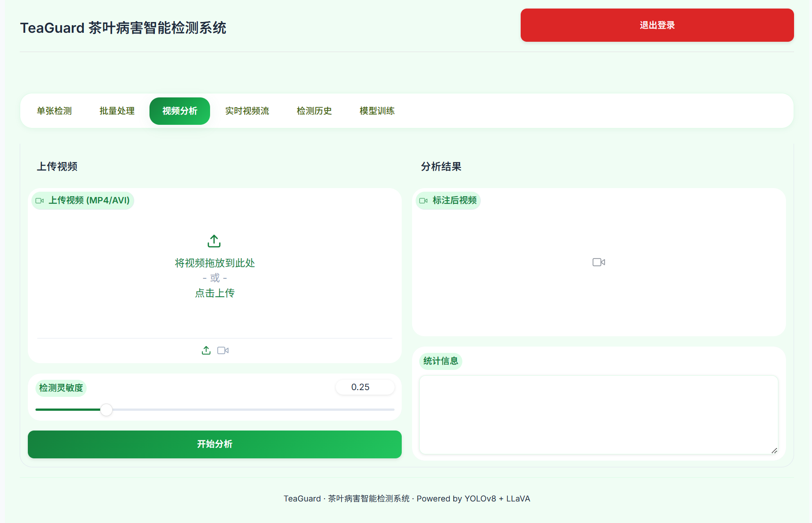Click the resize handle of the 统计信息 box

click(774, 450)
